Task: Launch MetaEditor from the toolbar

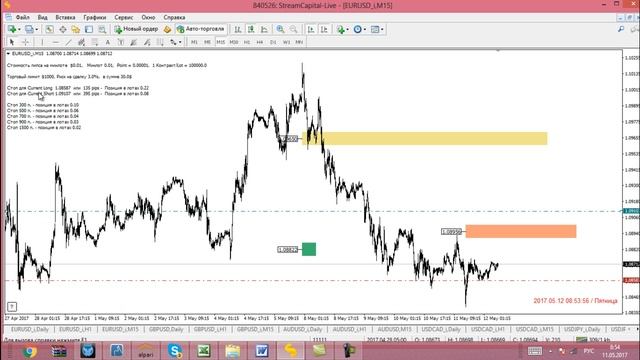Action: [x=167, y=29]
